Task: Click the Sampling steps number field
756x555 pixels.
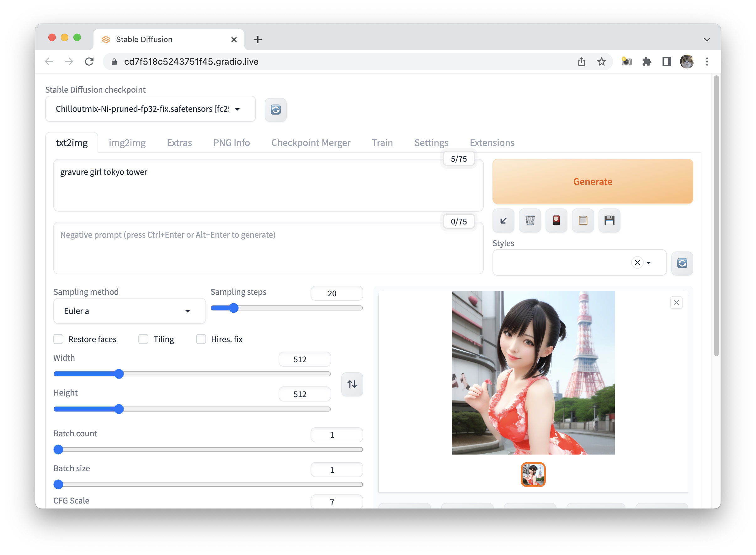Action: click(x=337, y=293)
